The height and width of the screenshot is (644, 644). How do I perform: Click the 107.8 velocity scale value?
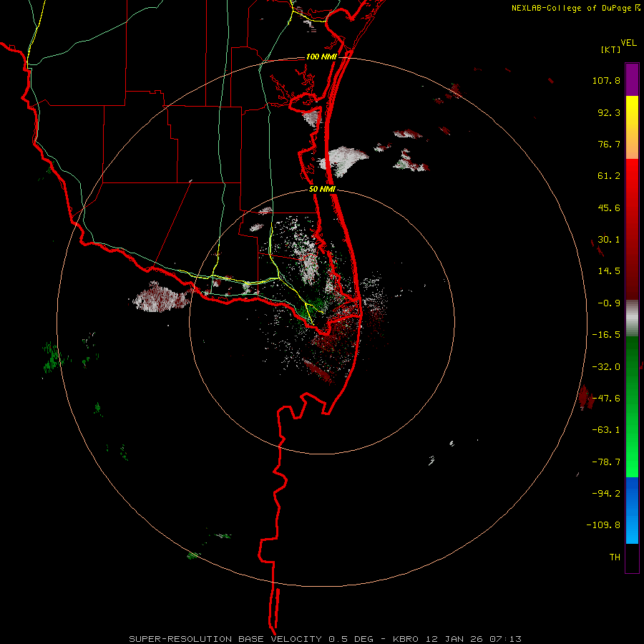[x=606, y=80]
